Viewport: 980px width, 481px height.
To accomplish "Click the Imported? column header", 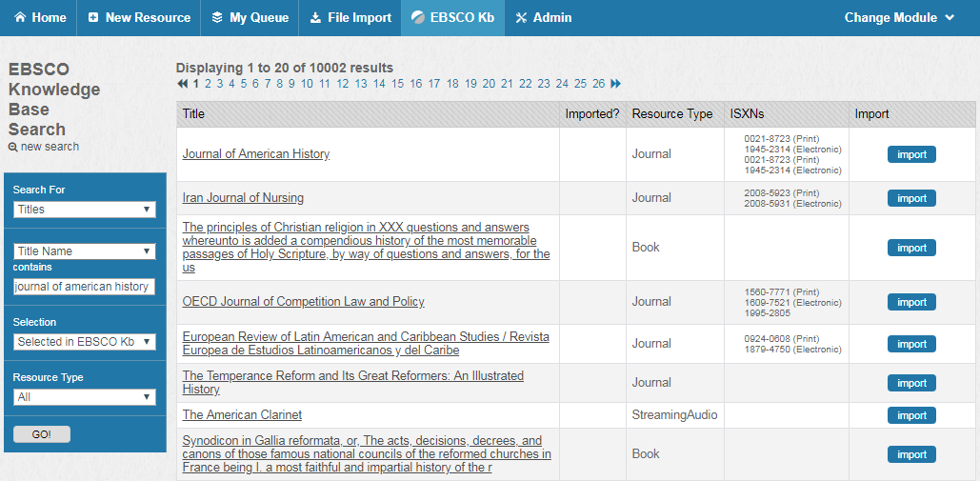I will (x=592, y=114).
